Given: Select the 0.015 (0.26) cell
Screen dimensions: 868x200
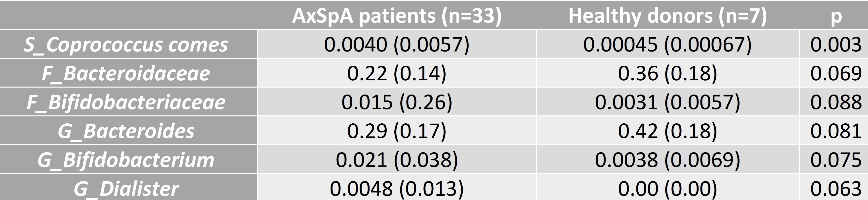Looking at the screenshot, I should (397, 102).
